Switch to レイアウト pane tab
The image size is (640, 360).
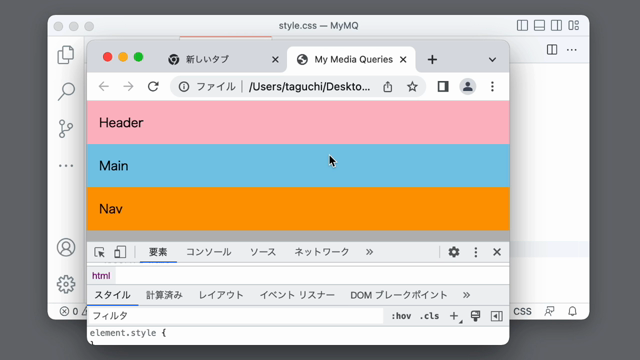221,295
